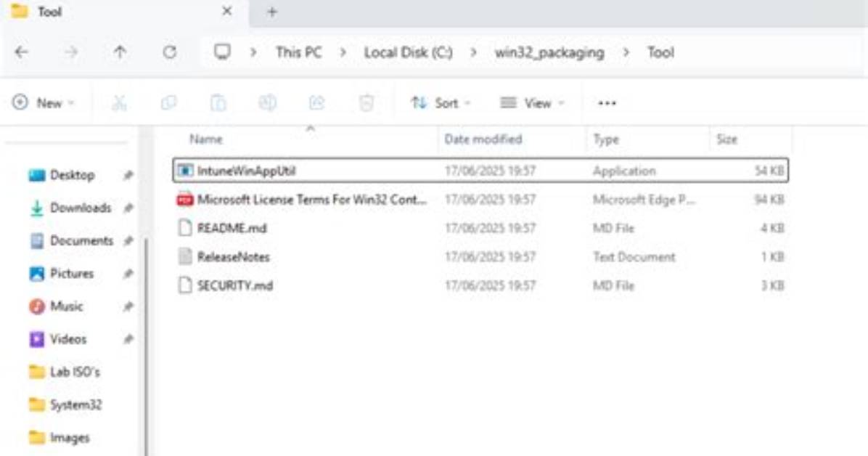The image size is (868, 456).
Task: Open the Sort dropdown menu
Action: pyautogui.click(x=441, y=103)
